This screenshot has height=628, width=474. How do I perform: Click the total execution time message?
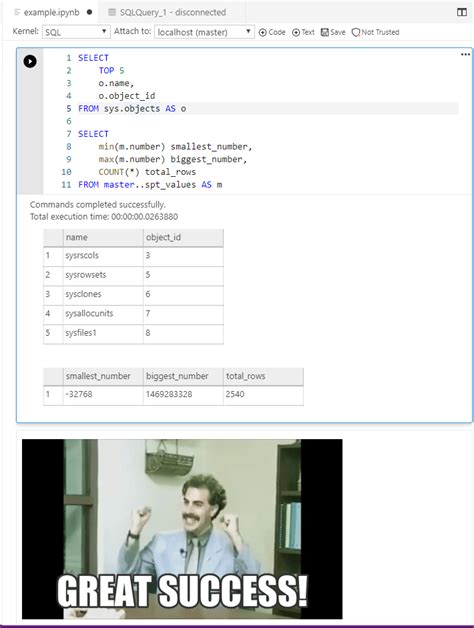point(104,217)
